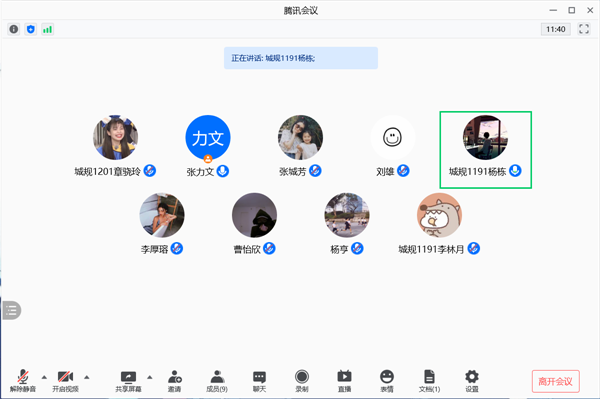Open the members list 成员(9)
This screenshot has width=600, height=399.
point(217,381)
